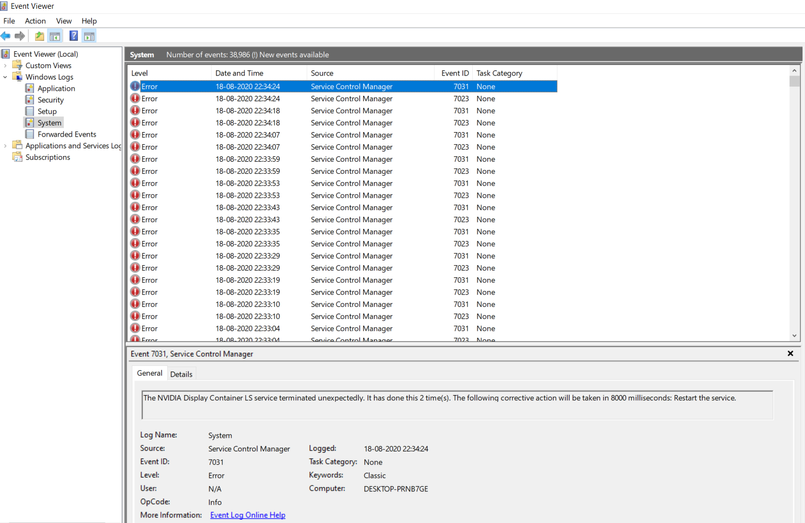Click the Security log icon
Screen dimensions: 805x523
[30, 100]
